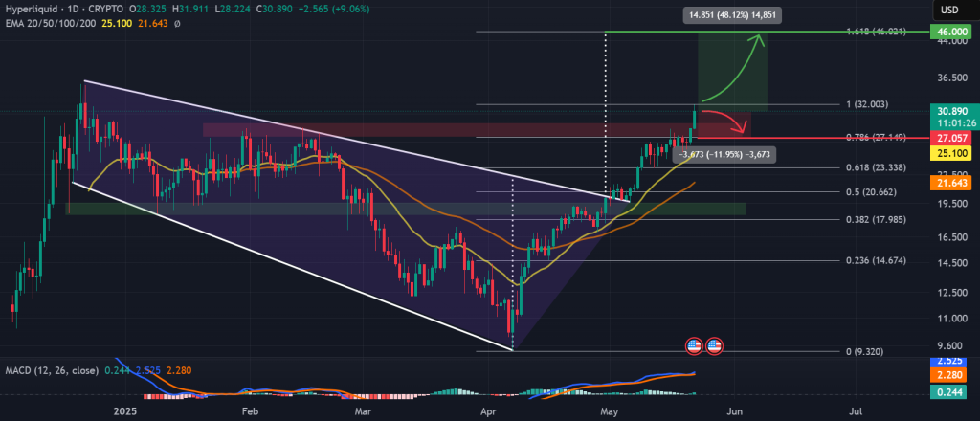Click the 2025 date label on time axis
980x421 pixels.
coord(126,411)
